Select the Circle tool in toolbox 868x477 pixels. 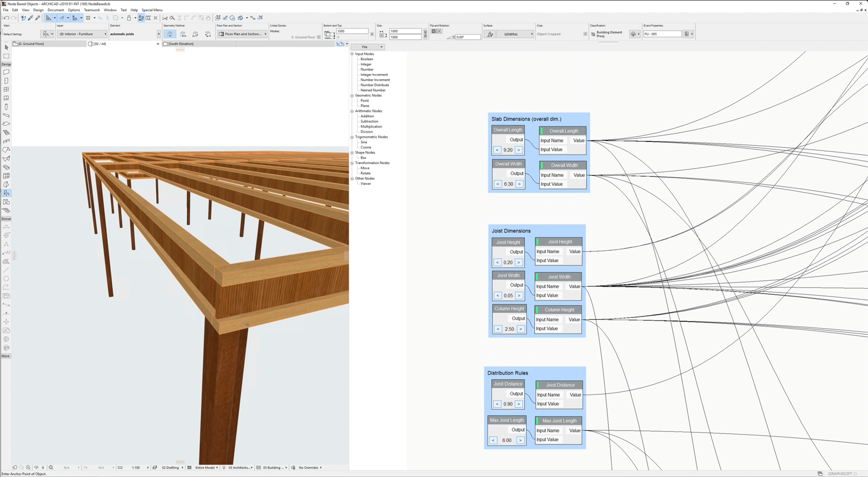click(x=6, y=278)
